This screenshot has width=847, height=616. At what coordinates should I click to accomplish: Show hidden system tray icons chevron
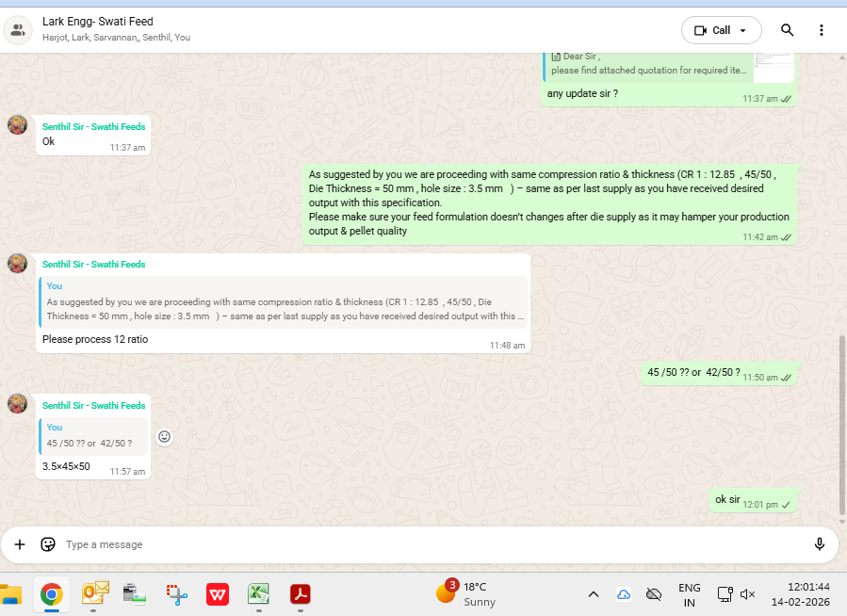[x=594, y=594]
